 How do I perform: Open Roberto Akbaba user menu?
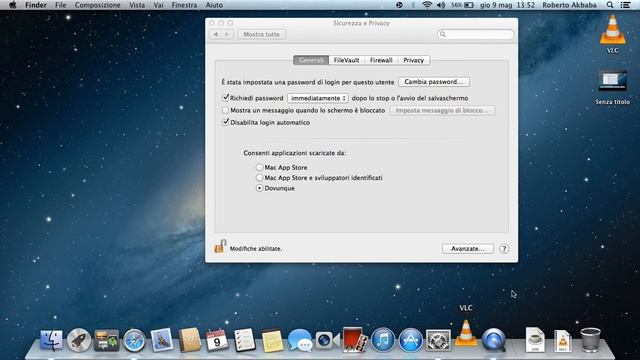[569, 5]
